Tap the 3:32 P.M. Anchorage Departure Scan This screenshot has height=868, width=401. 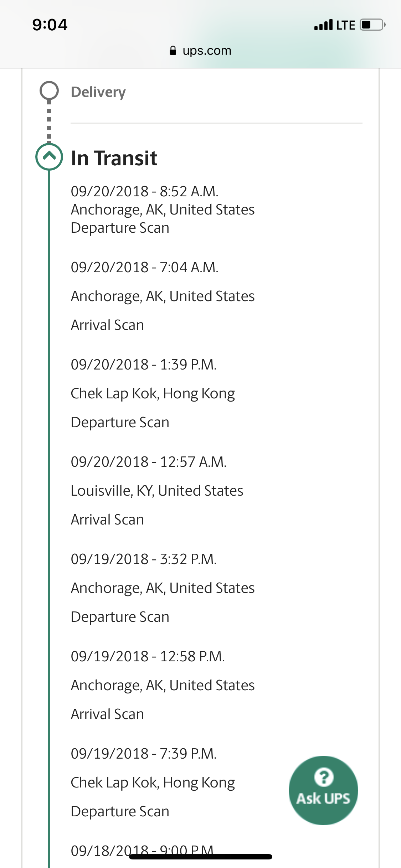tap(163, 588)
